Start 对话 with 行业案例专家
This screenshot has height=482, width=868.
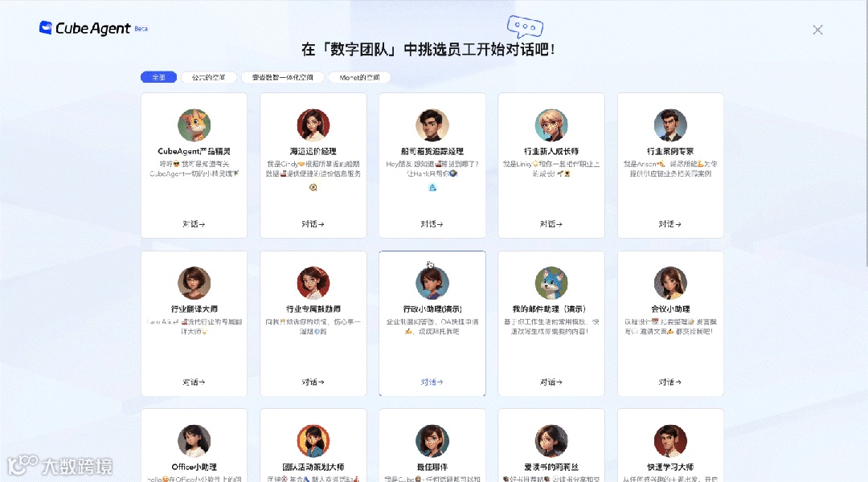pyautogui.click(x=670, y=224)
